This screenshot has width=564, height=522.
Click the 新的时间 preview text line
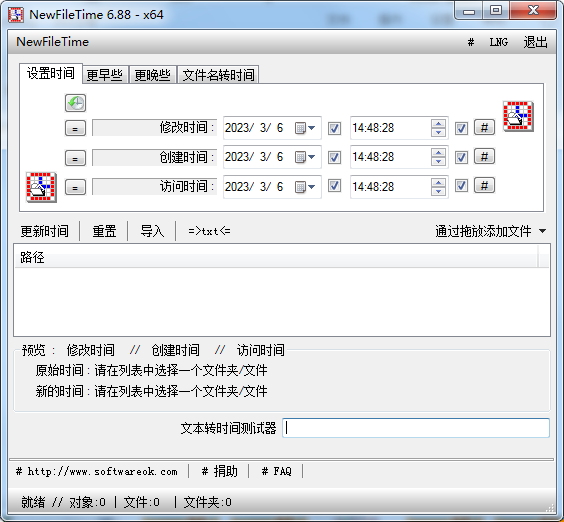coord(151,391)
